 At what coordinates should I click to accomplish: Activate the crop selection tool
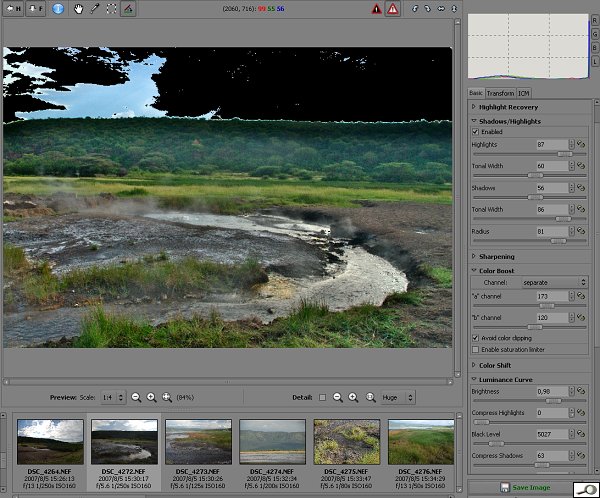click(111, 9)
